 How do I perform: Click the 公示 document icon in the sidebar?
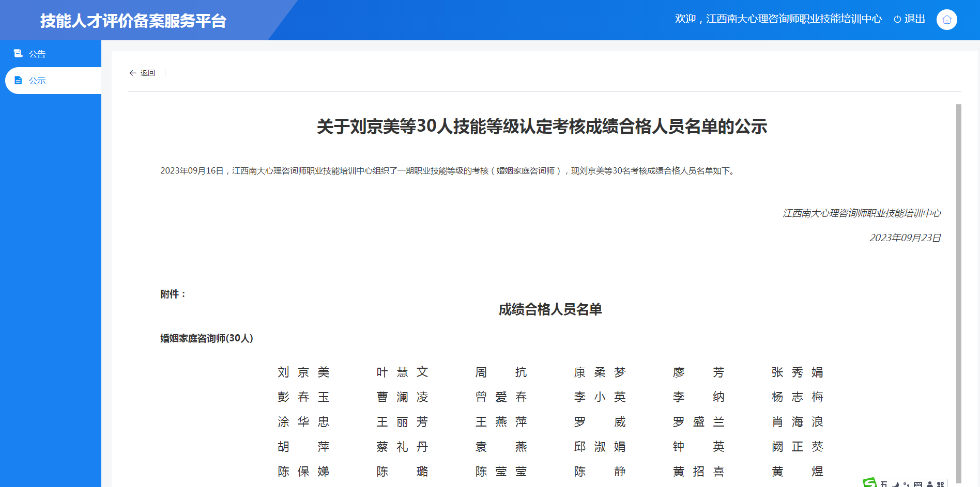[19, 80]
